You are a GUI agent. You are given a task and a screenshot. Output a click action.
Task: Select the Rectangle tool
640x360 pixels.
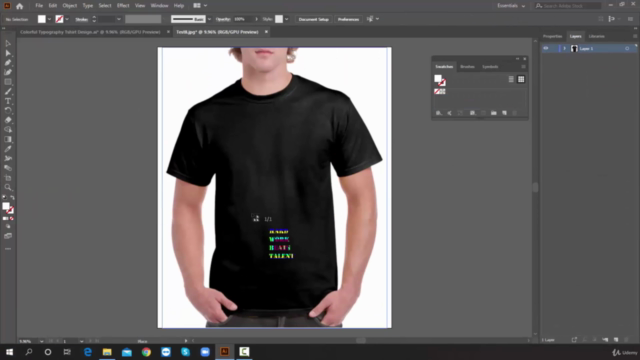click(x=8, y=82)
